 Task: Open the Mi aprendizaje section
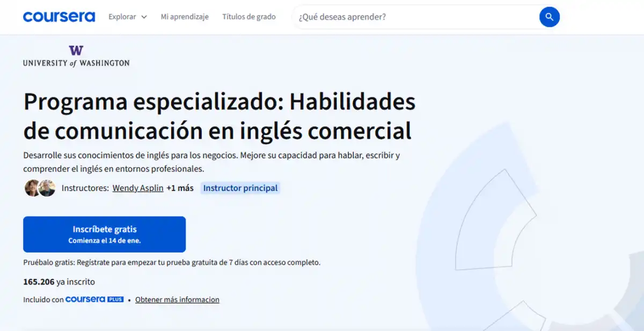pos(185,17)
